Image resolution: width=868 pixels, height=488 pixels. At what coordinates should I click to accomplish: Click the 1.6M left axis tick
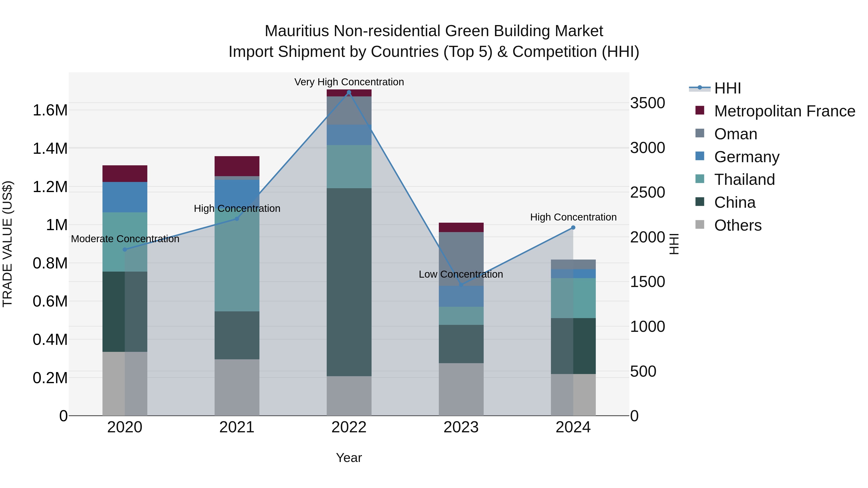50,110
